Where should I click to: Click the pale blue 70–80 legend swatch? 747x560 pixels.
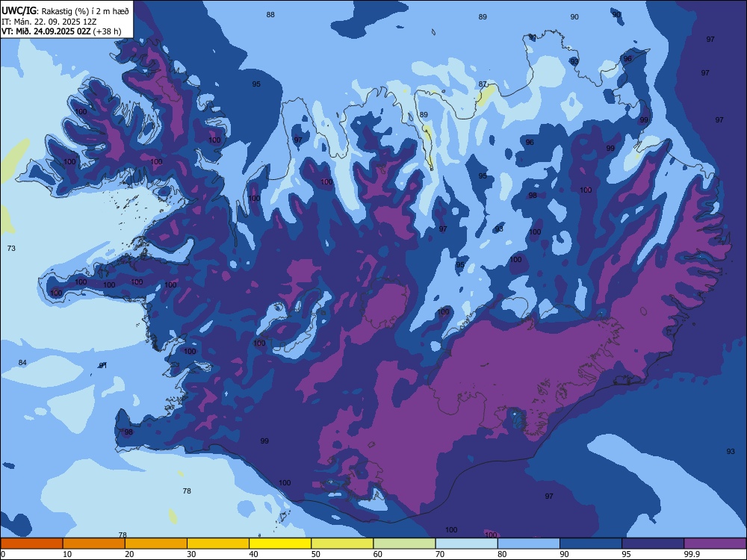(466, 544)
